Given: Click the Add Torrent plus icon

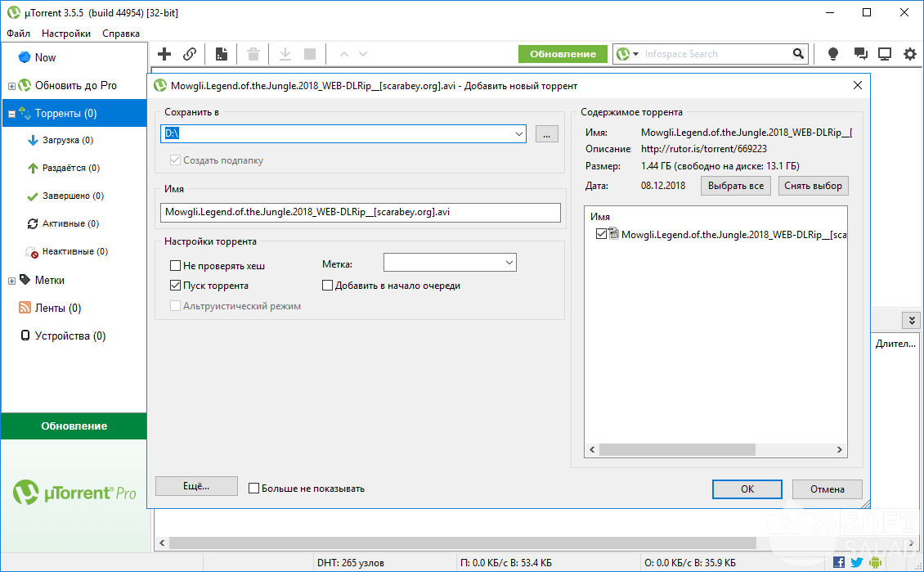Looking at the screenshot, I should point(164,54).
